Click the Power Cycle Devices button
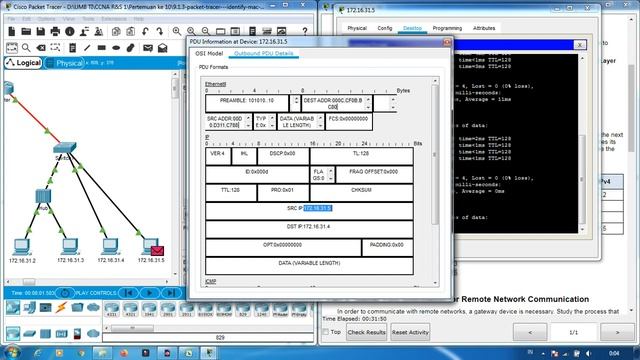This screenshot has height=360, width=640. tap(64, 293)
